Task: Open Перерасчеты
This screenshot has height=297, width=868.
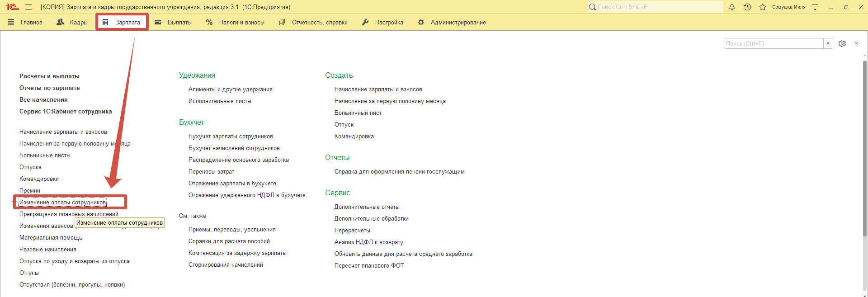Action: [x=352, y=231]
